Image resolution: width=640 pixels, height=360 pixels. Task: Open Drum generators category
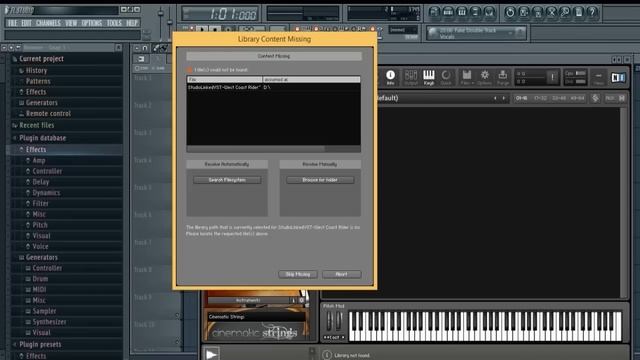coord(40,279)
